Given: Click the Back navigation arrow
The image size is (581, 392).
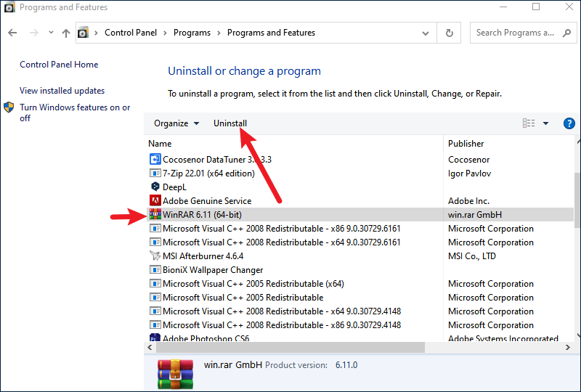Looking at the screenshot, I should click(12, 33).
